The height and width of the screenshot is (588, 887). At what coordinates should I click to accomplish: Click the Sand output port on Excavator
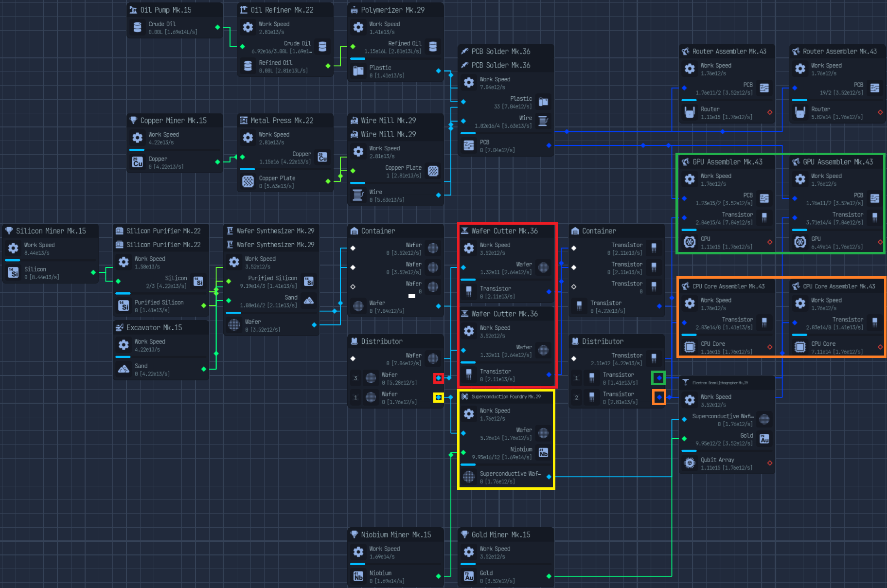tap(204, 369)
